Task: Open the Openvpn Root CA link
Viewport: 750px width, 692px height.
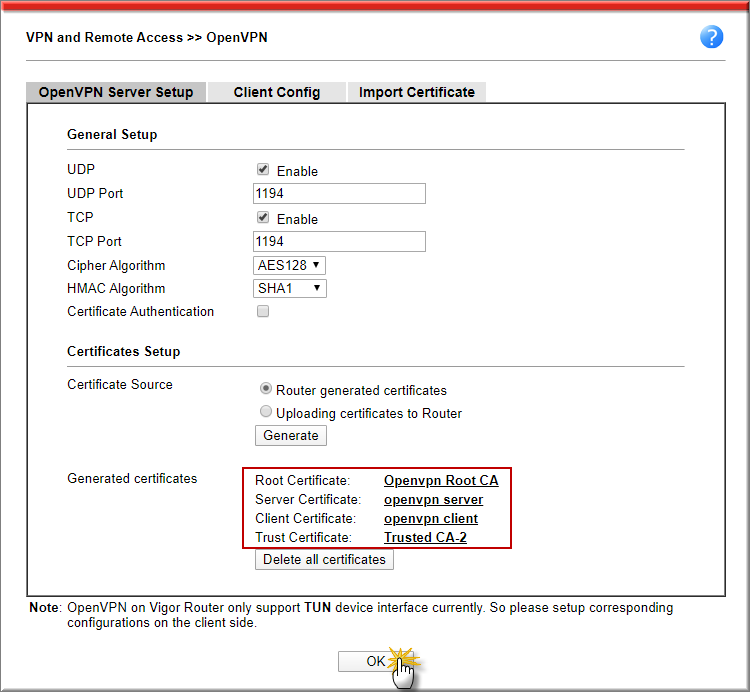Action: pos(441,480)
